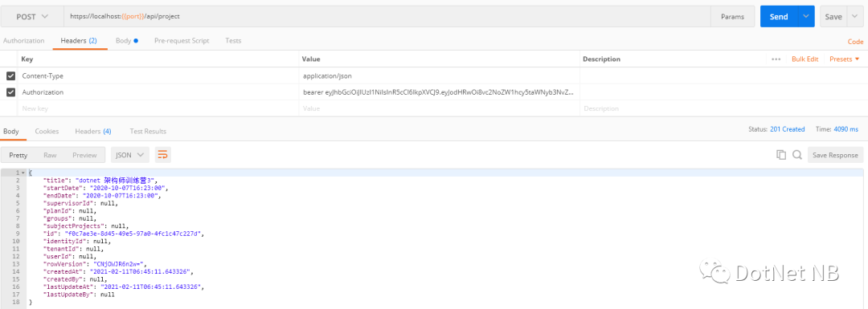This screenshot has height=309, width=868.
Task: Uncheck the Content-Type header checkbox
Action: pyautogui.click(x=10, y=75)
